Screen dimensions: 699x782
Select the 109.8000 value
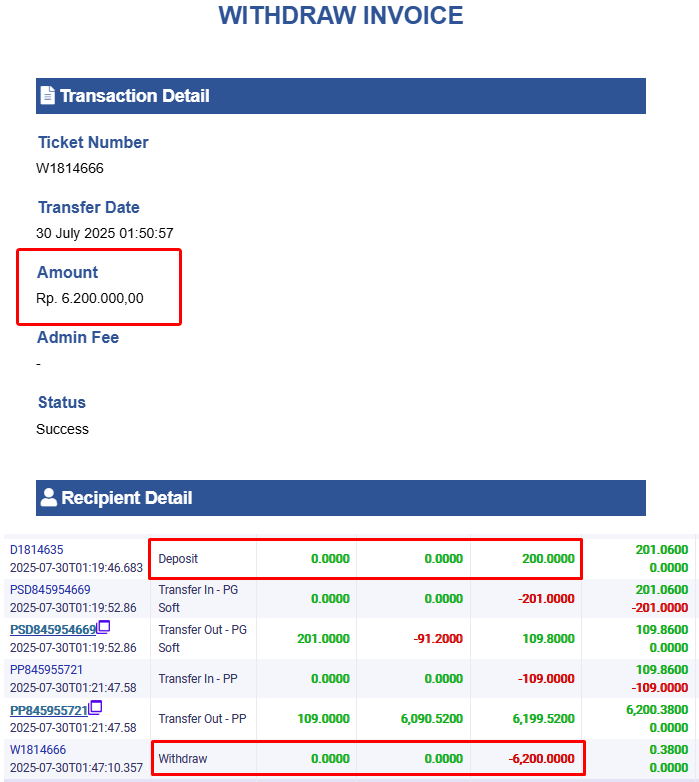click(x=548, y=638)
